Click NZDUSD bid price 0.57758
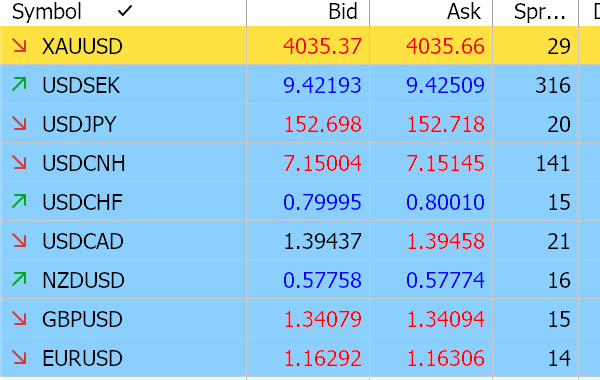The height and width of the screenshot is (380, 600). [x=322, y=281]
